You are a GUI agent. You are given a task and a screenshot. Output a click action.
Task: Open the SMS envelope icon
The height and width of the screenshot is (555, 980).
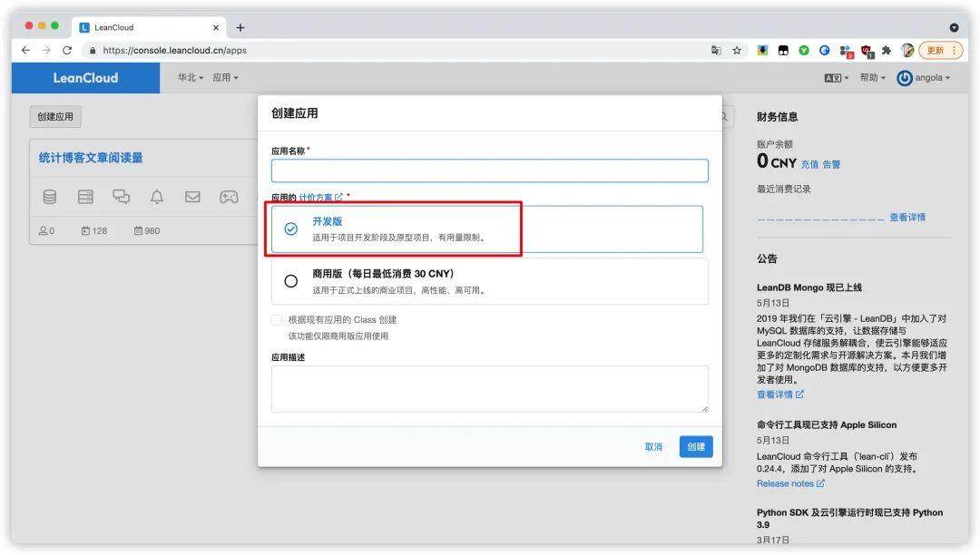coord(192,198)
